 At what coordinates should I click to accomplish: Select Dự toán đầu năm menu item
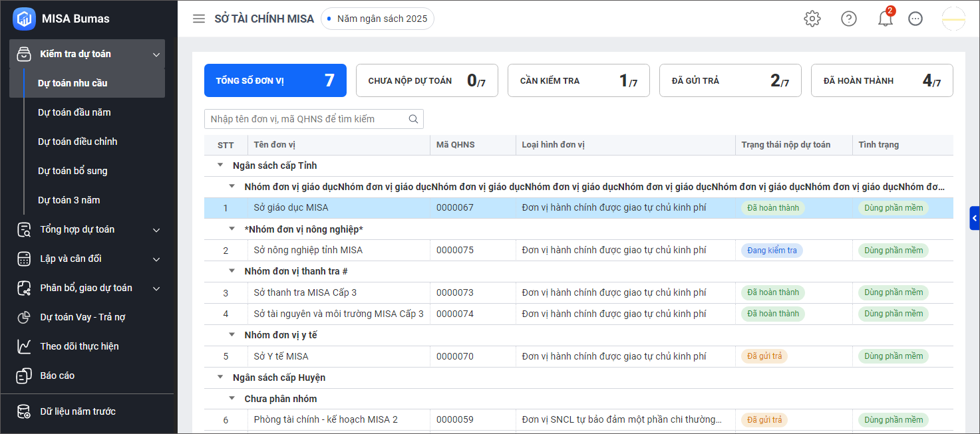click(x=75, y=112)
